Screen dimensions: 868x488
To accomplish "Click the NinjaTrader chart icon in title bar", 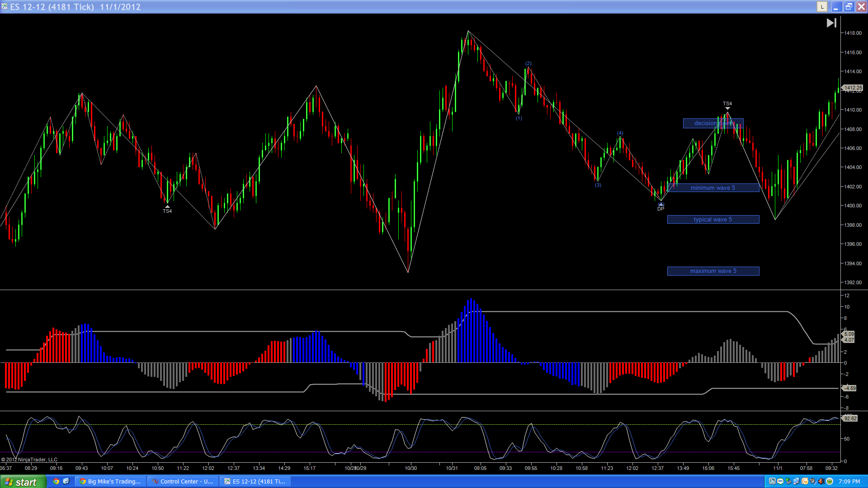I will coord(5,7).
